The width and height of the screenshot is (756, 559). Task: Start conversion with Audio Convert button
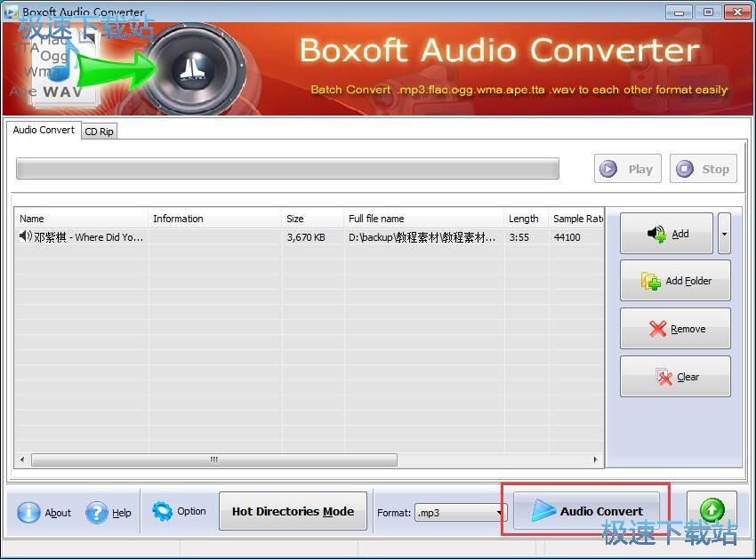pos(586,511)
